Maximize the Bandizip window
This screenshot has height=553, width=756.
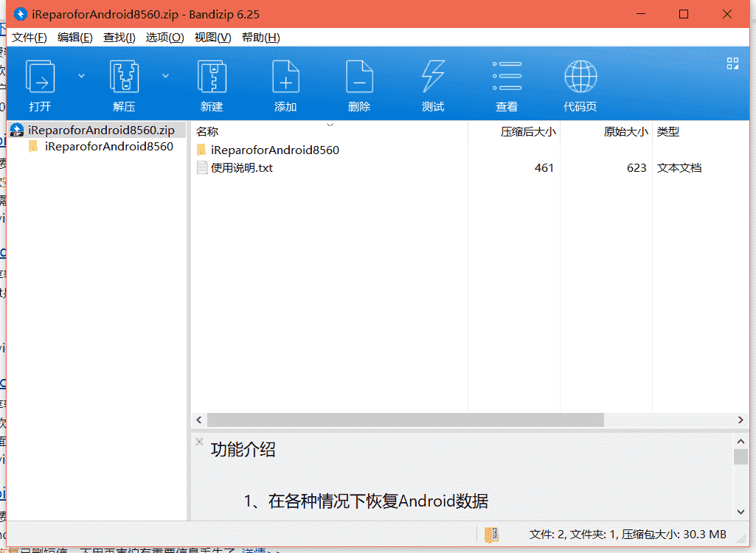[684, 14]
